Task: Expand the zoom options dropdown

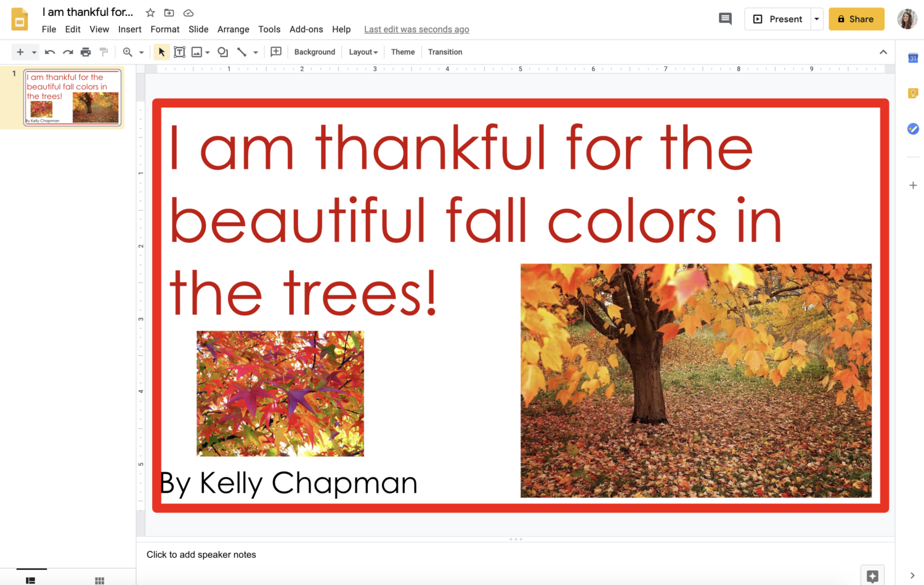Action: pos(140,52)
